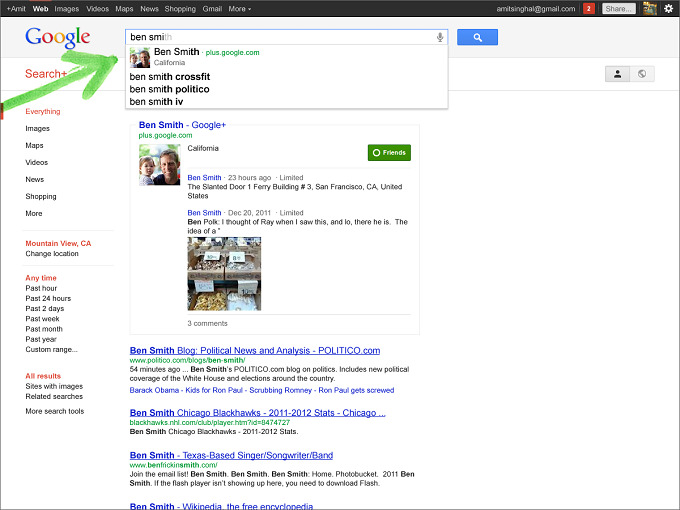Click Kids for Ron Paul sitelink
Screen dimensions: 680x510
click(x=214, y=390)
